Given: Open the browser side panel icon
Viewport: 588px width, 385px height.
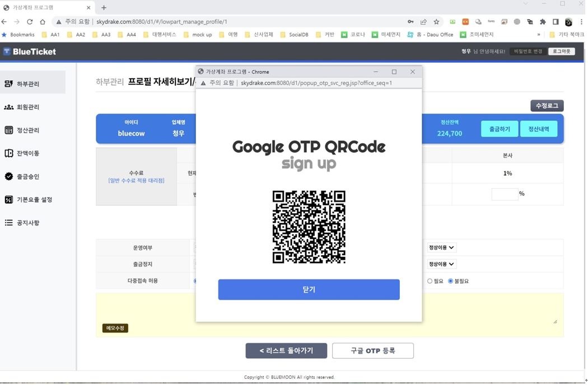Looking at the screenshot, I should tap(556, 22).
